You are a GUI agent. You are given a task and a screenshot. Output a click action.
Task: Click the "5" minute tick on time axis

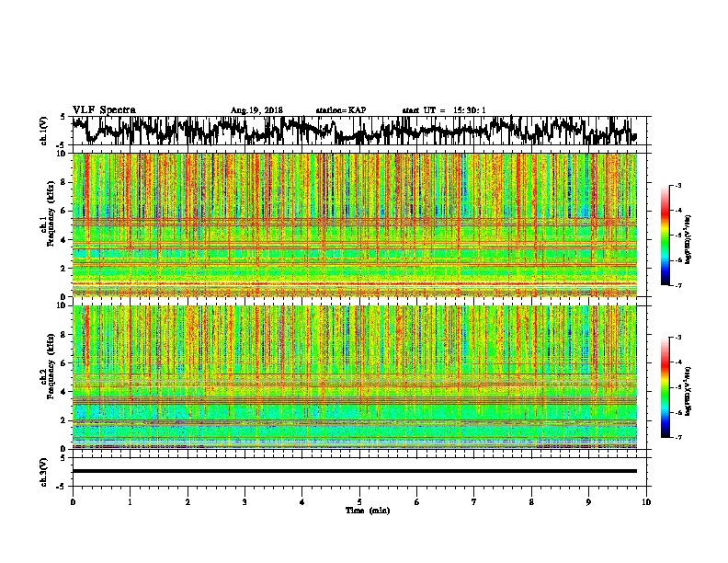pyautogui.click(x=359, y=502)
